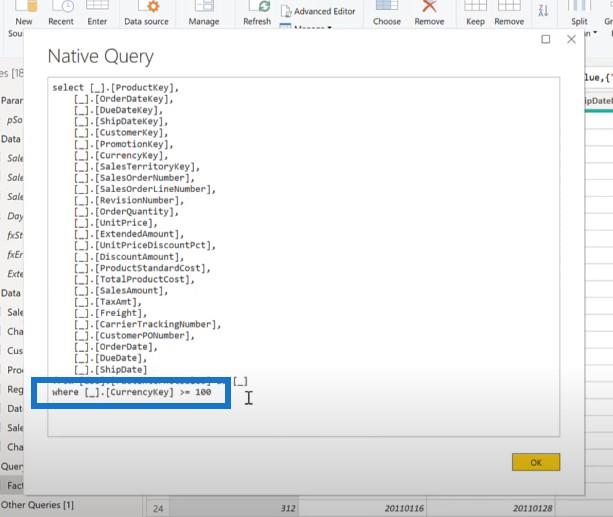
Task: Click OK in Native Query dialog
Action: (536, 462)
